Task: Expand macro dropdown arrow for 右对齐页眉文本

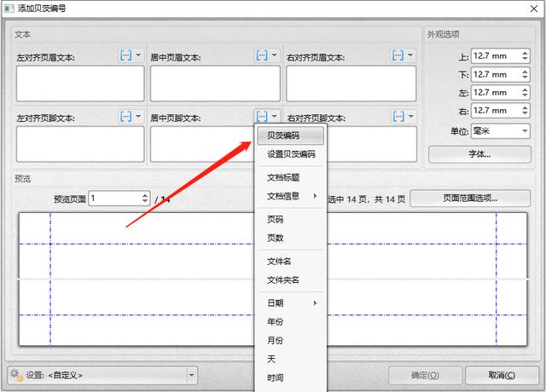Action: click(410, 55)
